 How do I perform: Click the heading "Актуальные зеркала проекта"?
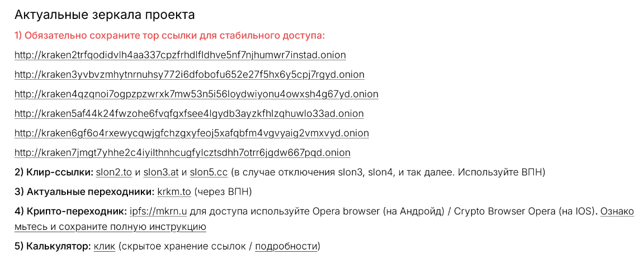(105, 15)
